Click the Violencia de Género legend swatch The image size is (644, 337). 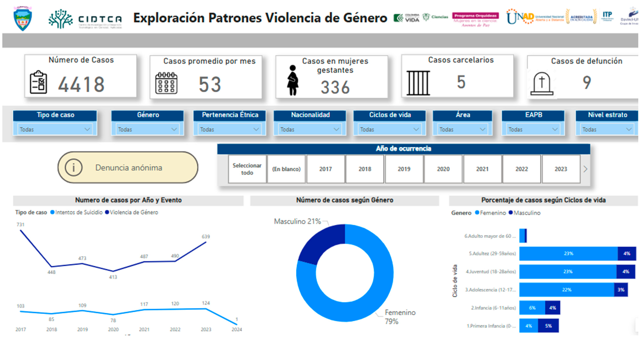107,212
